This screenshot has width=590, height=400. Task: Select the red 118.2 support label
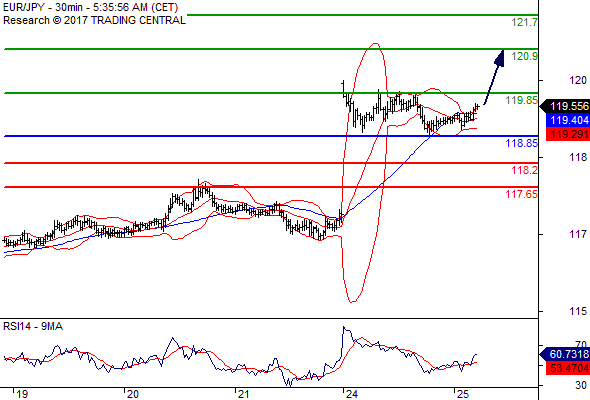[525, 170]
